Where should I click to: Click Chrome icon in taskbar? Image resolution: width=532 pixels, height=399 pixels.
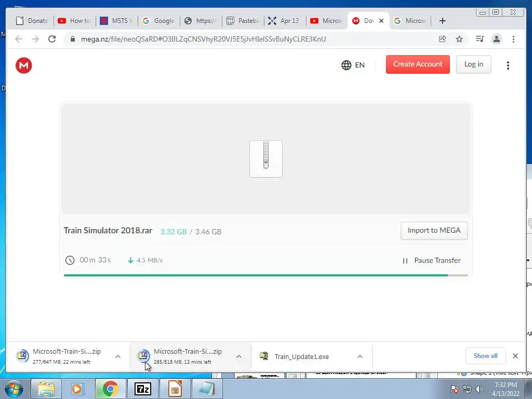[110, 389]
